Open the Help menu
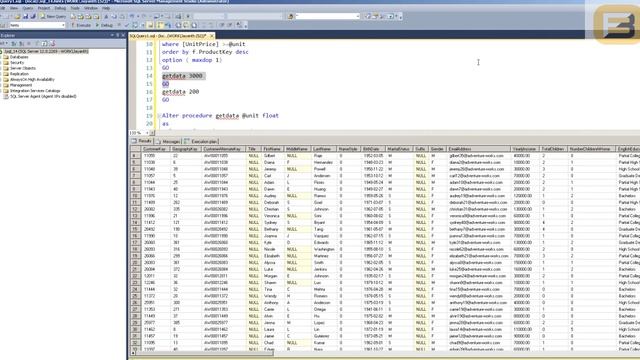This screenshot has width=640, height=360. tap(106, 8)
